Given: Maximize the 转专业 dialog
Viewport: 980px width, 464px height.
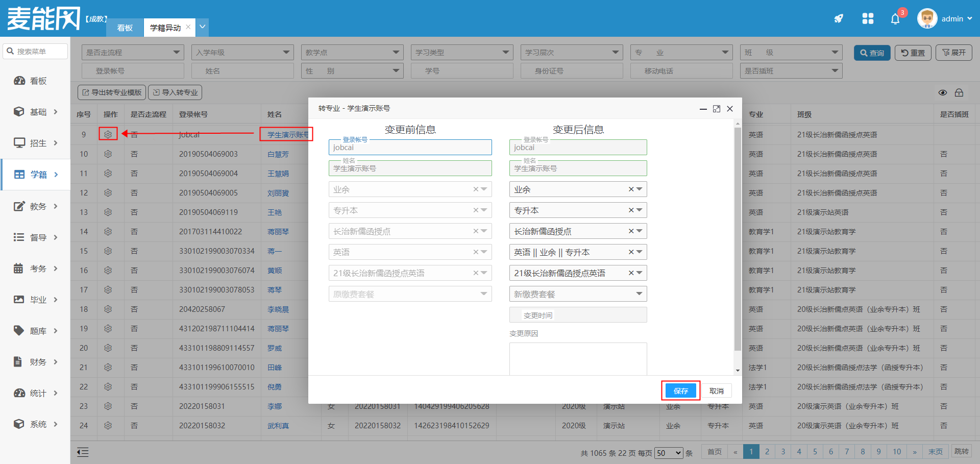Looking at the screenshot, I should [x=717, y=109].
